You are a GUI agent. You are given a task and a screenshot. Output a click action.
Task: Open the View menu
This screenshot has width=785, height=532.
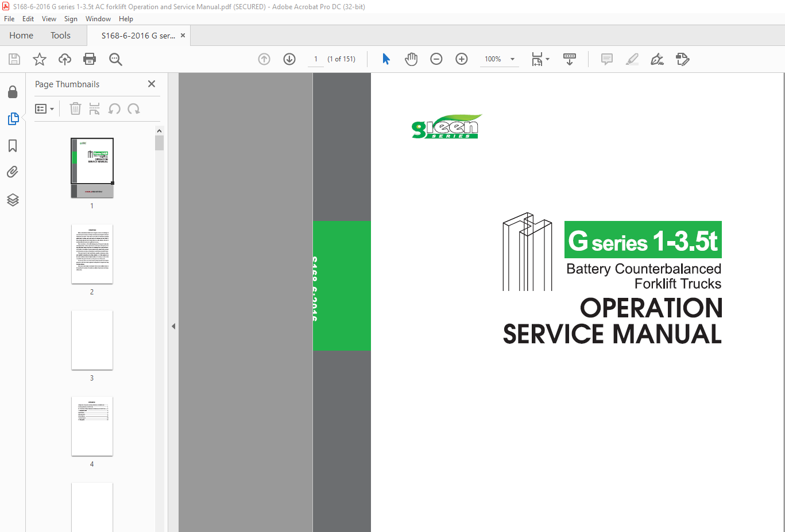tap(49, 19)
